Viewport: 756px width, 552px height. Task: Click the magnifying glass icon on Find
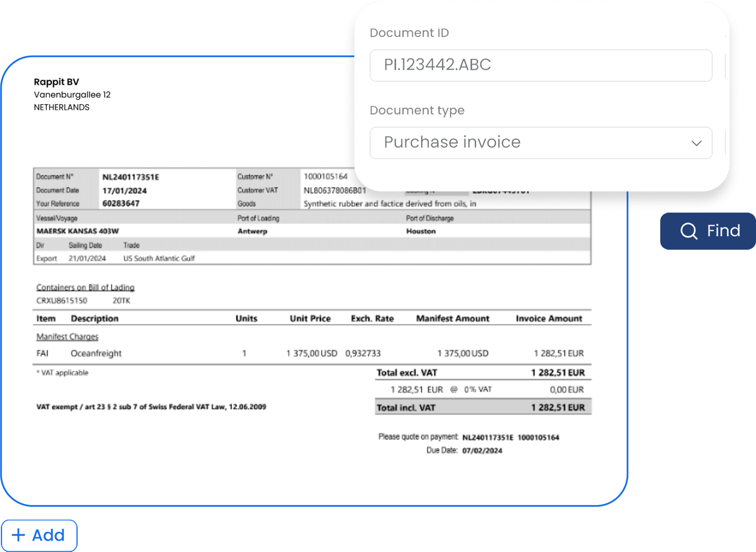pos(689,231)
